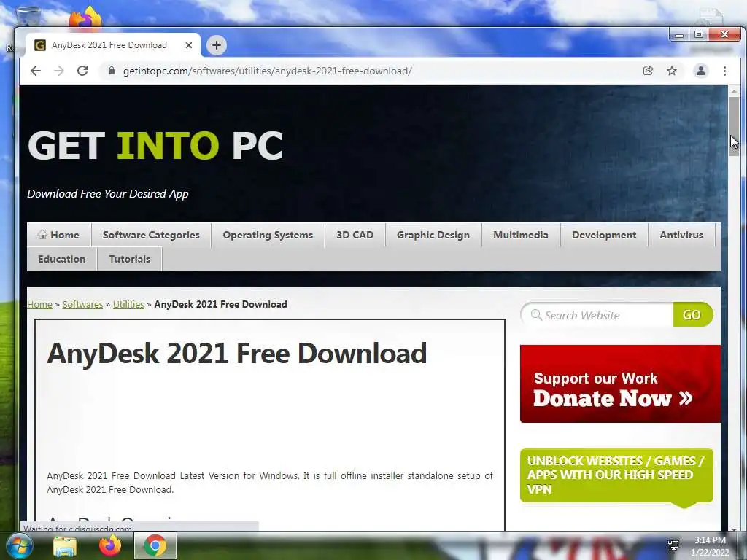This screenshot has height=560, width=747.
Task: Click the vertical scrollbar thumb
Action: pyautogui.click(x=734, y=126)
